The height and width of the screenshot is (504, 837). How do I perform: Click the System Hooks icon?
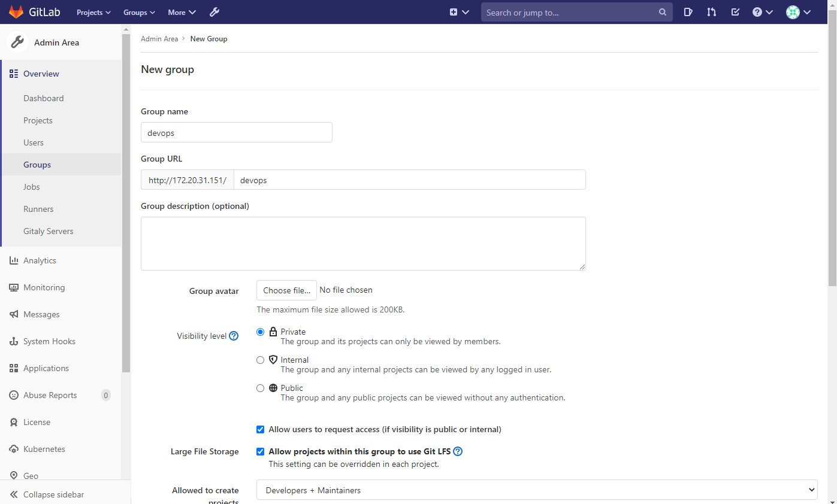pos(13,341)
